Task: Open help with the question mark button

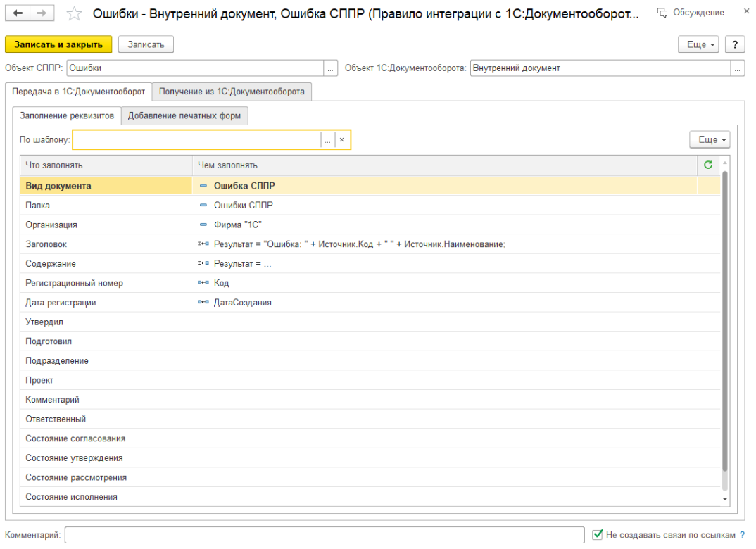Action: point(735,44)
